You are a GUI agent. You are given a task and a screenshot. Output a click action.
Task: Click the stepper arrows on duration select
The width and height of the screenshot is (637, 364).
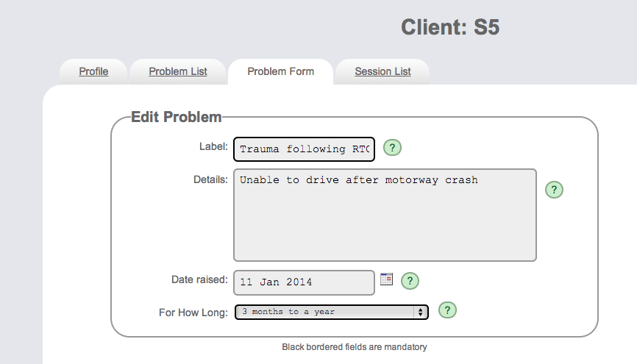421,312
